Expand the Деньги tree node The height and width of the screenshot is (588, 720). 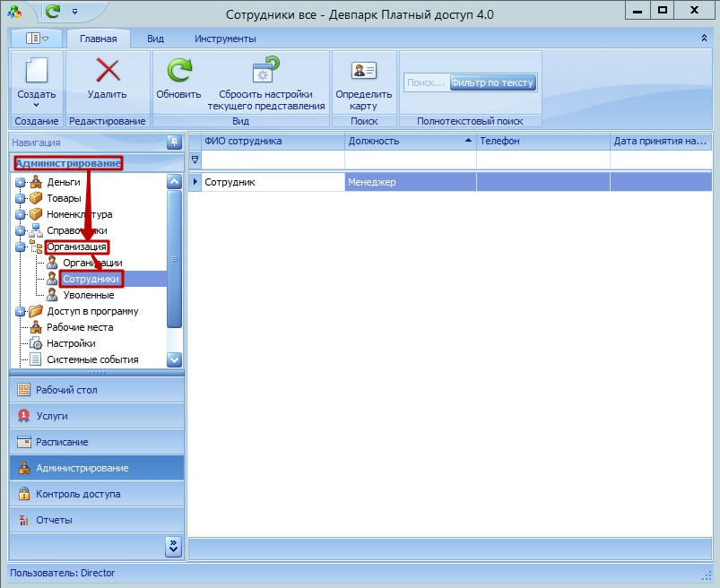pyautogui.click(x=20, y=183)
